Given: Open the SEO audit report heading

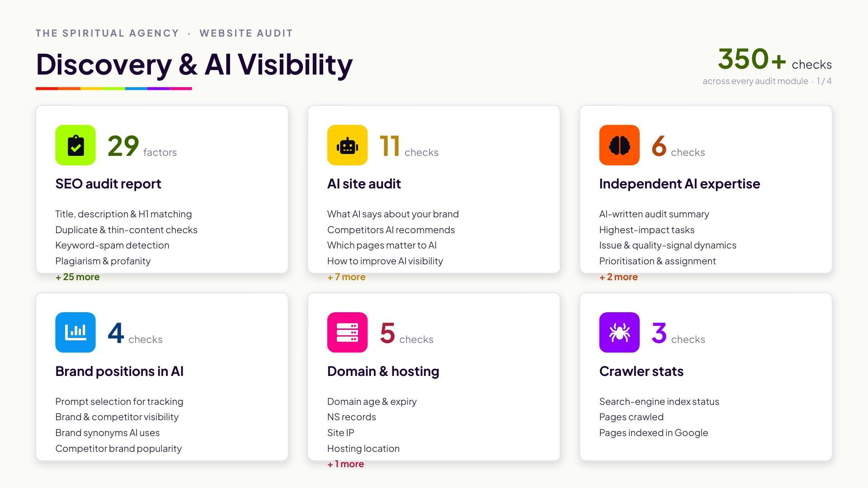Looking at the screenshot, I should point(108,184).
